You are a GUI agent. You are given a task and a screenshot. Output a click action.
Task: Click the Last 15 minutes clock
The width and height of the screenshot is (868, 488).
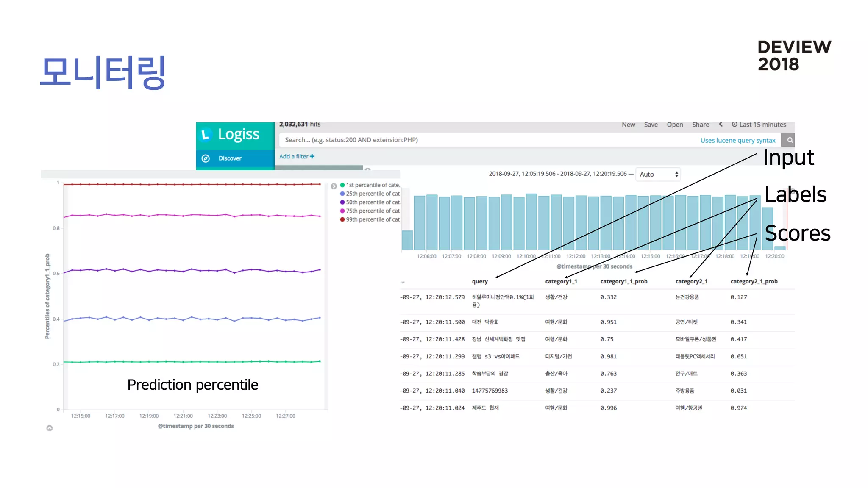734,125
